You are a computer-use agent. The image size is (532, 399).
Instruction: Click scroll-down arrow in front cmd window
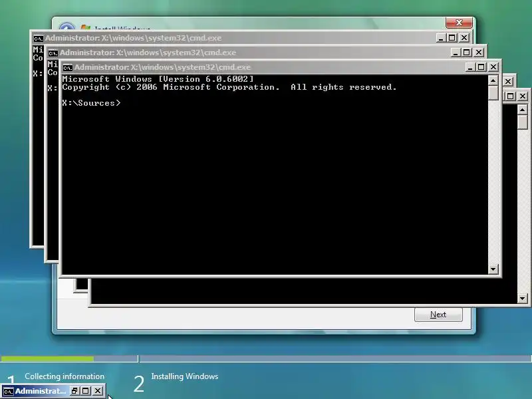[493, 269]
